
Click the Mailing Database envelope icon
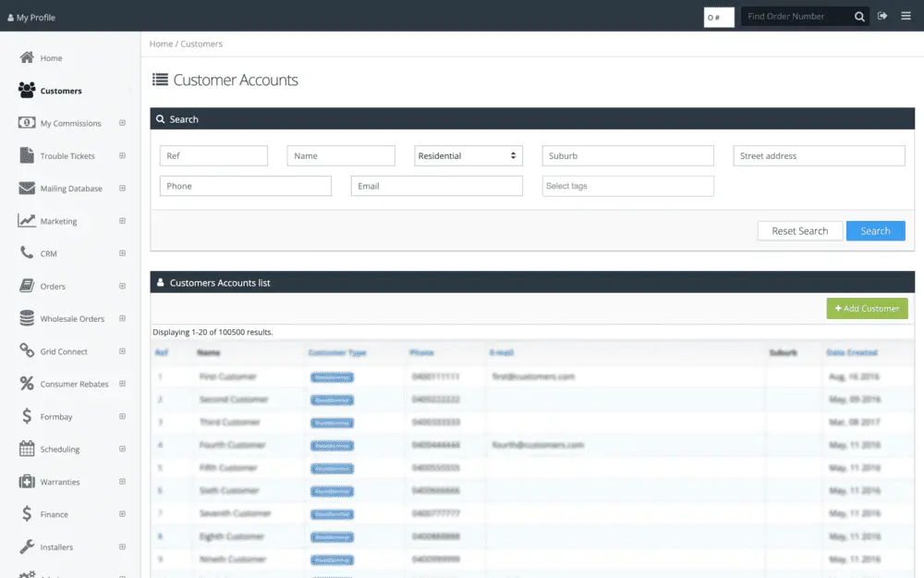coord(27,188)
